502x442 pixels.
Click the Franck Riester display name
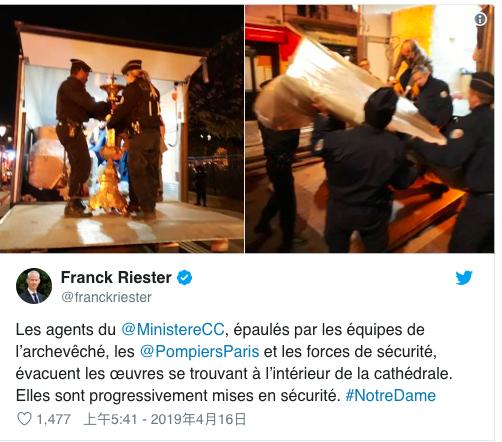116,277
